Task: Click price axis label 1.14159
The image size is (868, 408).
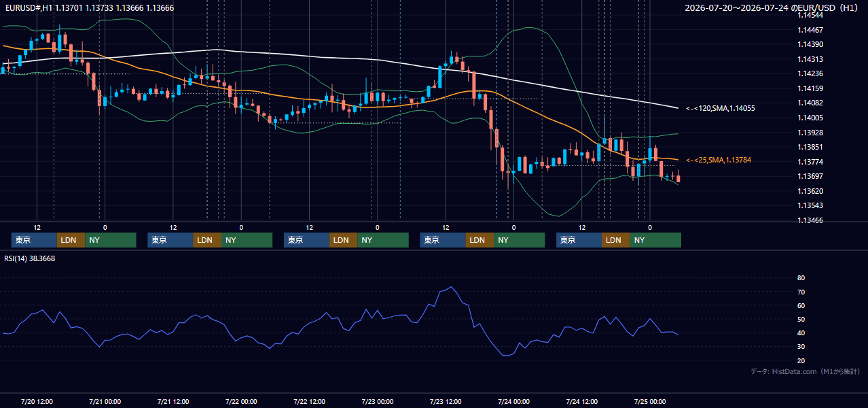Action: (810, 88)
